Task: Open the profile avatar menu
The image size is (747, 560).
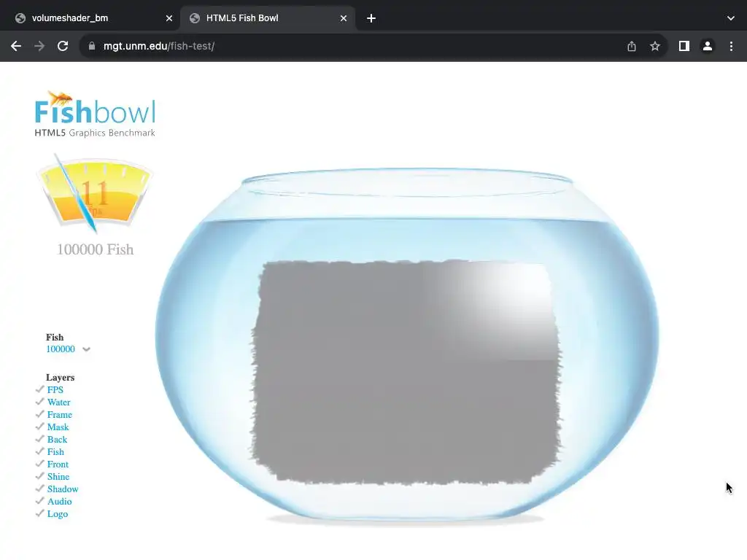Action: pyautogui.click(x=708, y=46)
